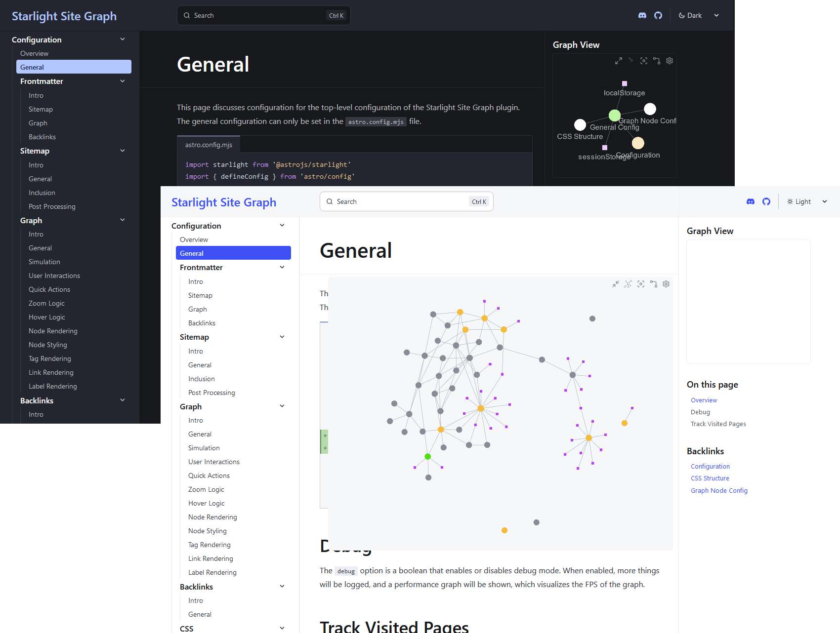Click center-focus icon in dark Graph View

tap(644, 61)
